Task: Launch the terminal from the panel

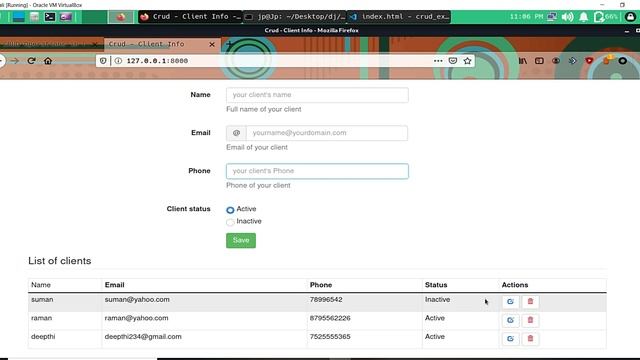Action: 50,17
